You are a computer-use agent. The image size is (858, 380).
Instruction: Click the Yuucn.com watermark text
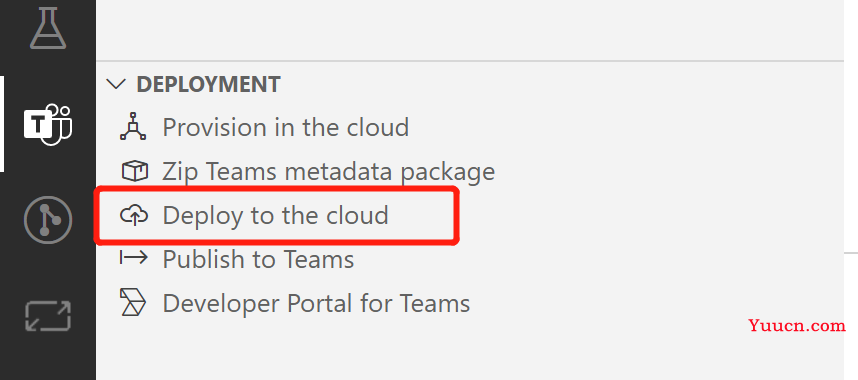click(x=797, y=326)
